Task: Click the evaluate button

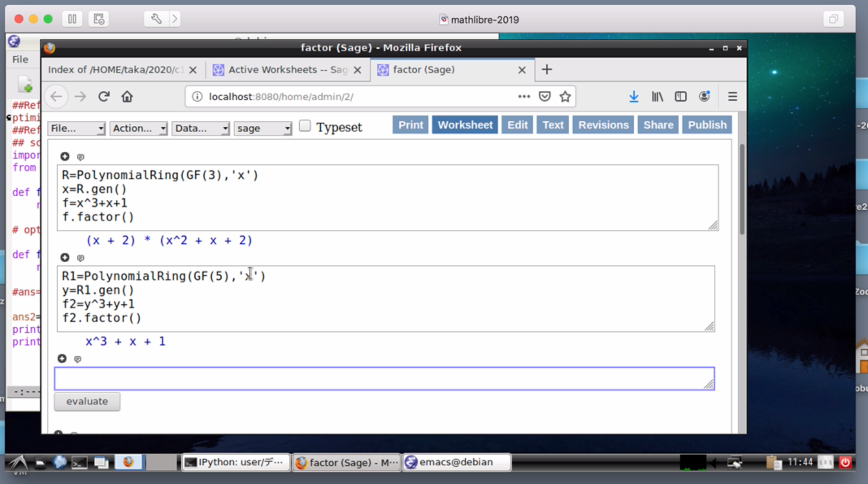Action: 87,401
